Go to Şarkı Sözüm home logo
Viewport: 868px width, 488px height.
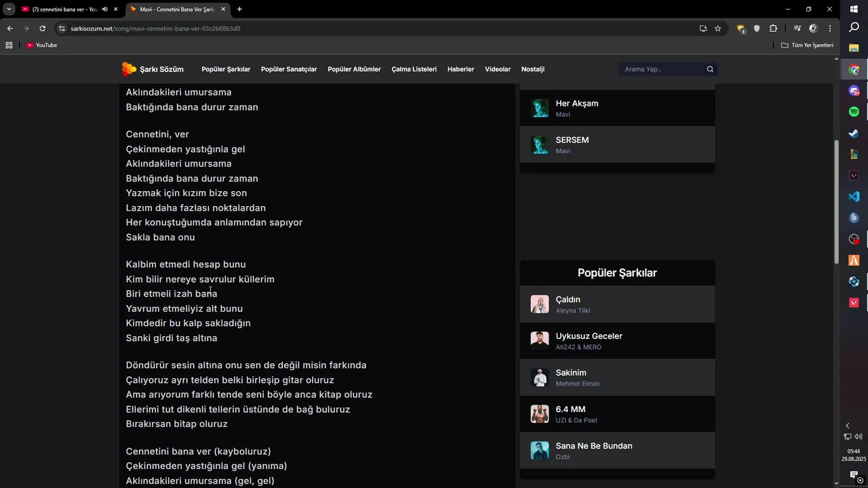153,69
